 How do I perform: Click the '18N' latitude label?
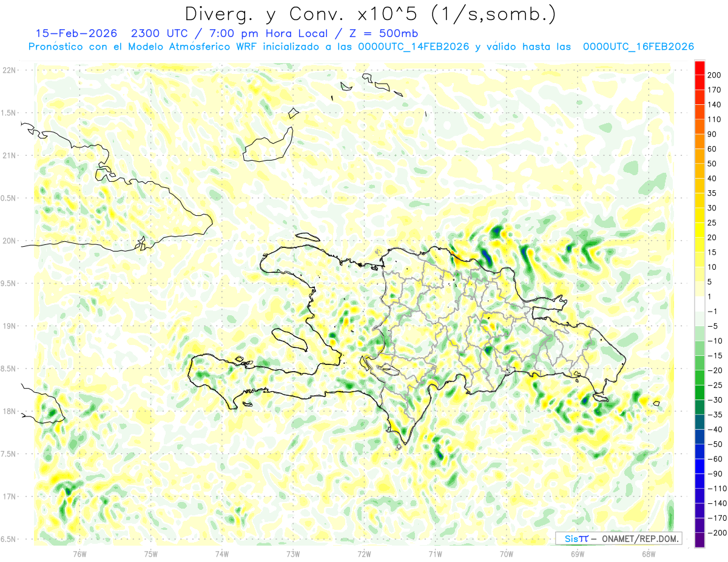pyautogui.click(x=9, y=411)
